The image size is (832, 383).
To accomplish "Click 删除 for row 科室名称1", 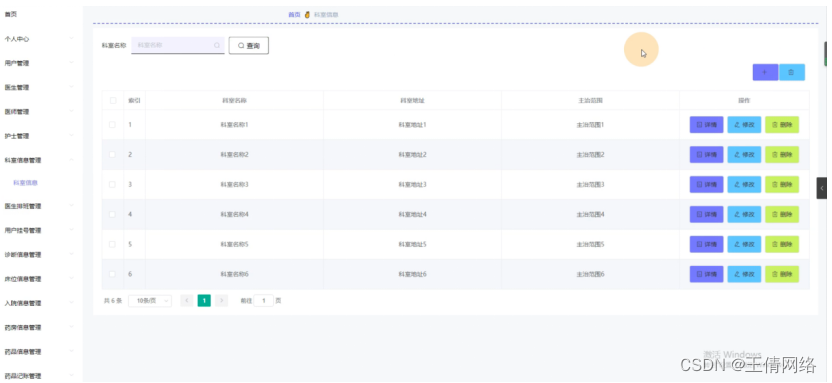I will tap(782, 125).
